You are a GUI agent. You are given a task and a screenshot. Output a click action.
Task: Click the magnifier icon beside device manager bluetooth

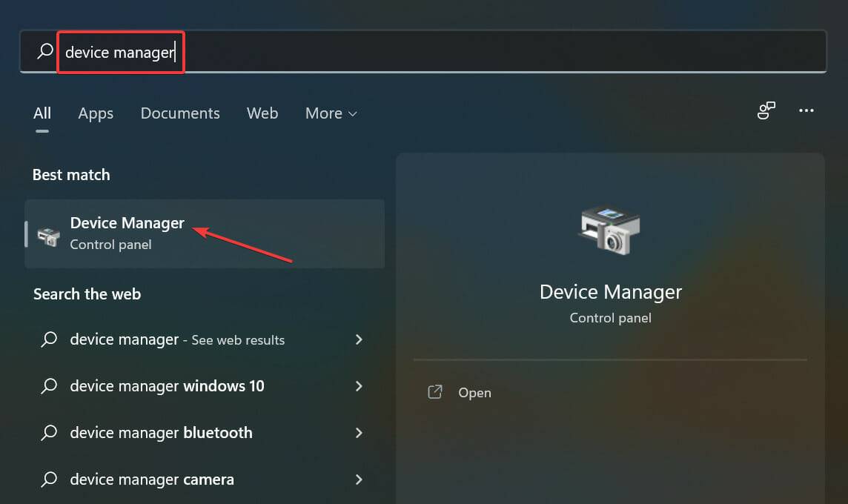(x=49, y=432)
